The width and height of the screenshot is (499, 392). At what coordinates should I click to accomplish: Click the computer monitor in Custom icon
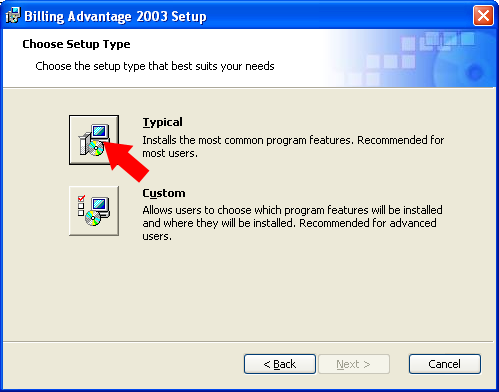(x=100, y=205)
